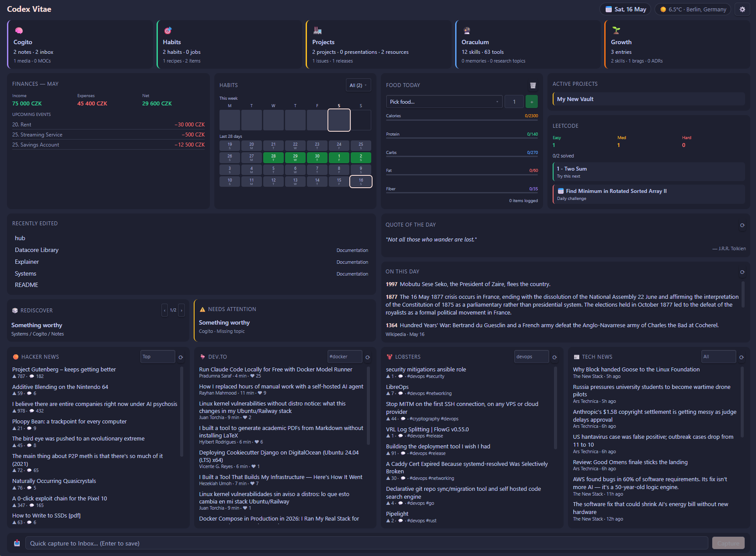The width and height of the screenshot is (756, 556).
Task: Click the Habits target icon
Action: (x=167, y=31)
